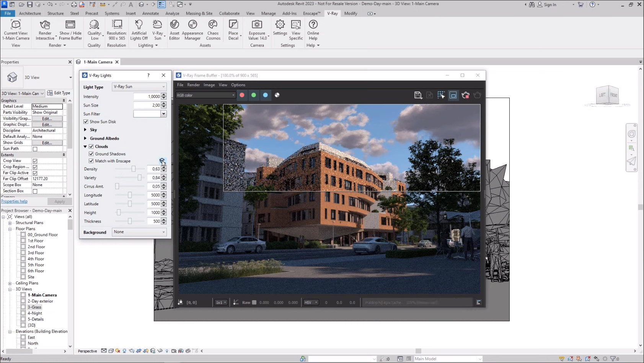Toggle Far Clip Active checkbox
The width and height of the screenshot is (644, 363).
[35, 173]
